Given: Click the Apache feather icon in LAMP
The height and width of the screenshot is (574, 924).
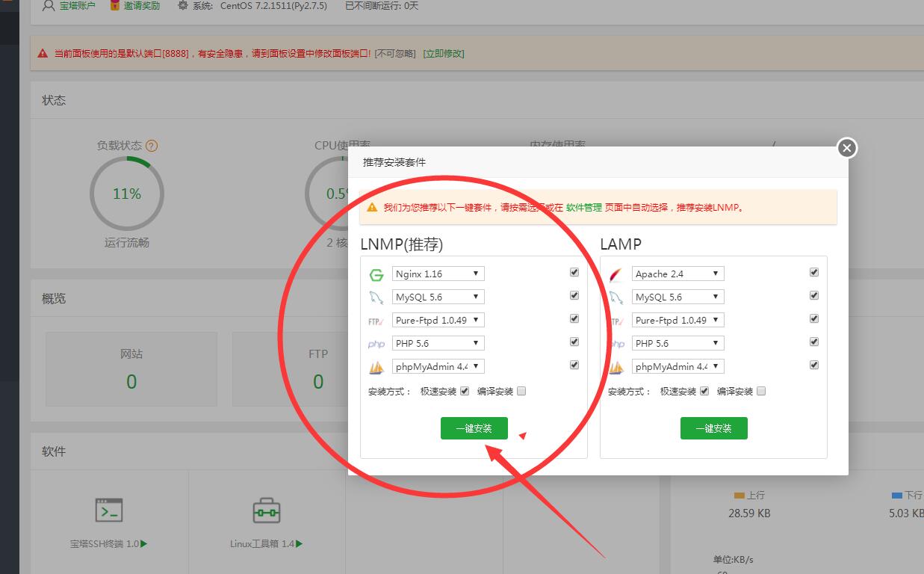Looking at the screenshot, I should (616, 274).
